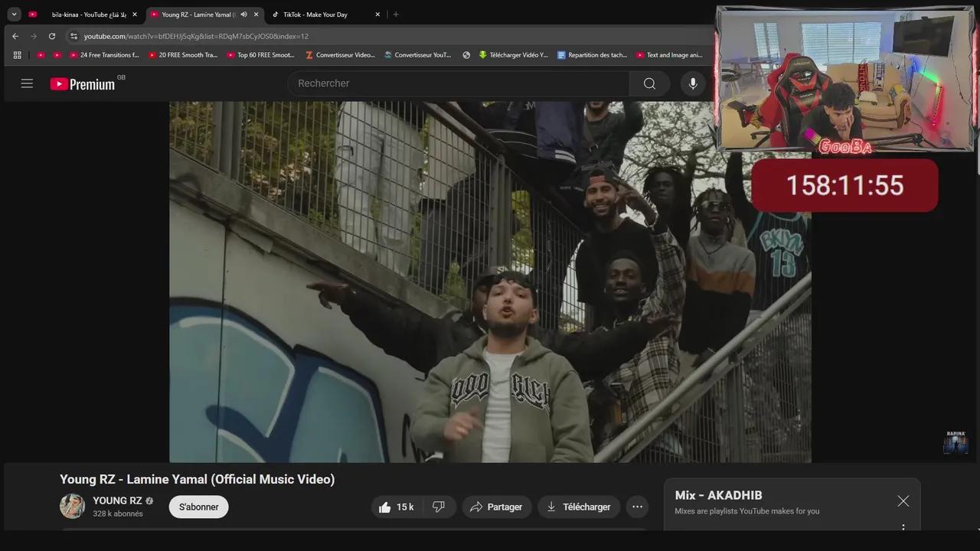Like the video with thumbs-up button
Screen dimensions: 980x551
pyautogui.click(x=397, y=507)
